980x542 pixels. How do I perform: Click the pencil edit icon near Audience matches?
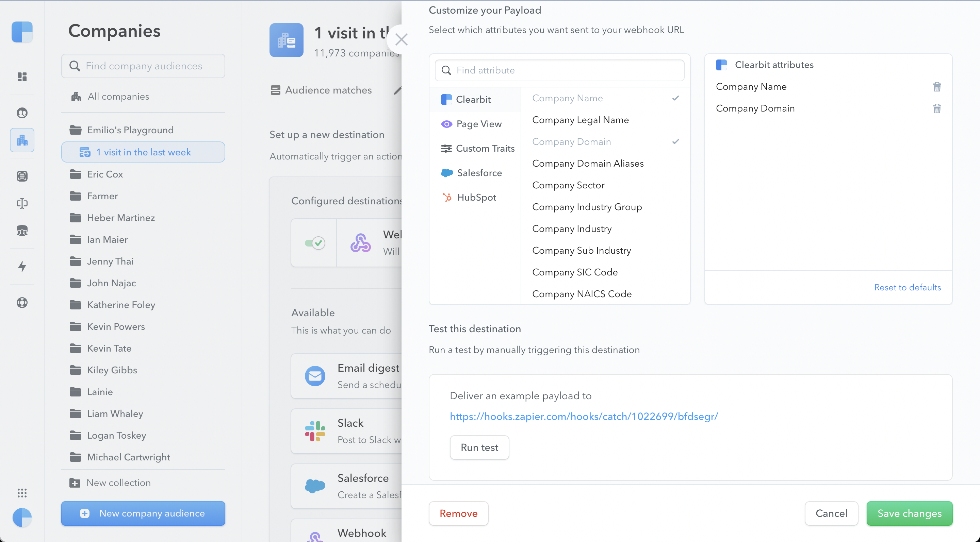coord(397,90)
